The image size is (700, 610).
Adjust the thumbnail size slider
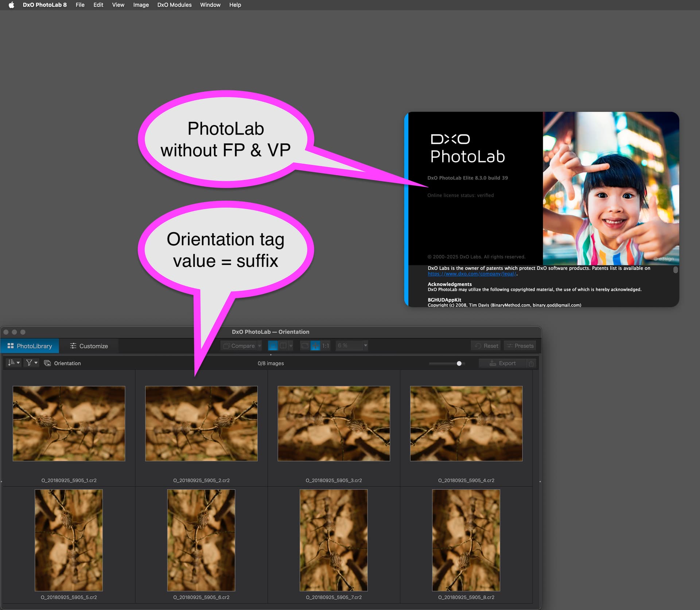459,363
